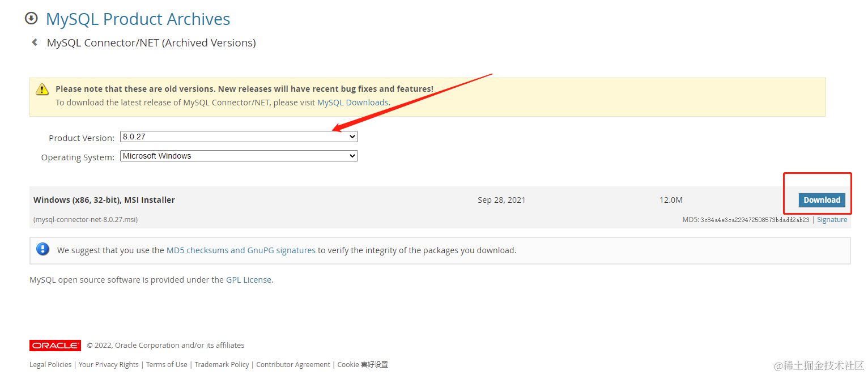Image resolution: width=868 pixels, height=375 pixels.
Task: Click the red Oracle logo
Action: tap(55, 346)
